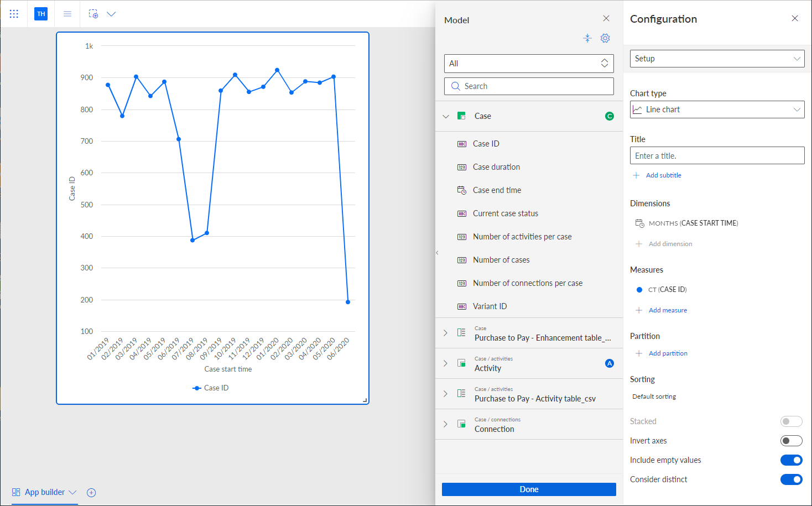Select the Number of cases field

pyautogui.click(x=501, y=260)
